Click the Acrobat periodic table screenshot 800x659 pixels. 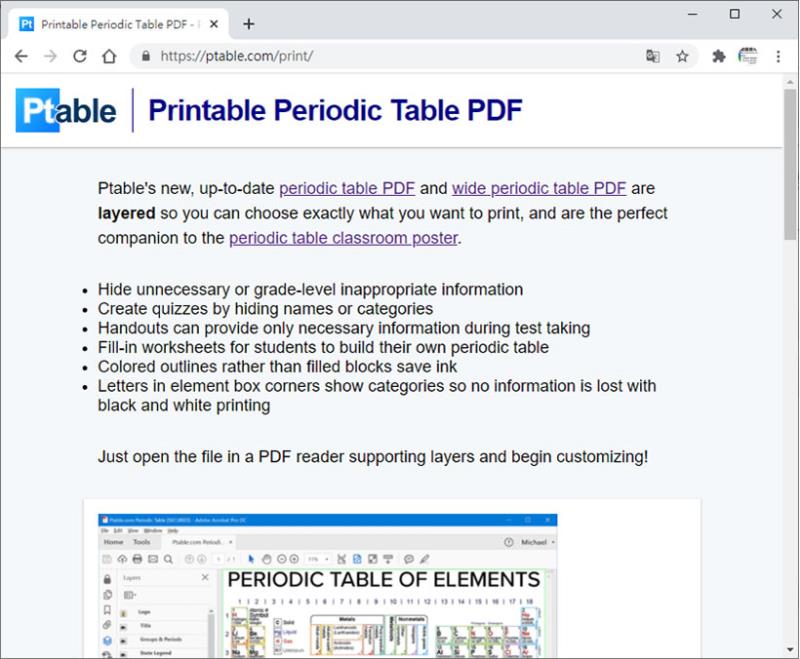(x=328, y=586)
